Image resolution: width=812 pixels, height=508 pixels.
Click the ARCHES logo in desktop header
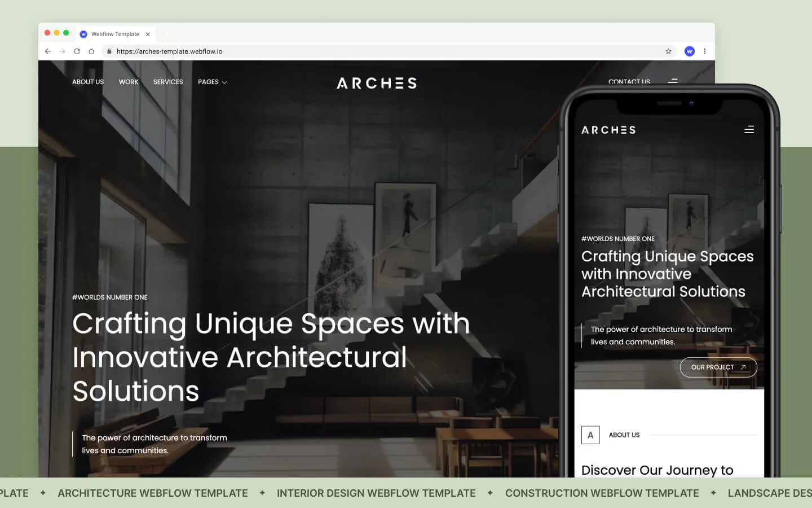pyautogui.click(x=377, y=84)
